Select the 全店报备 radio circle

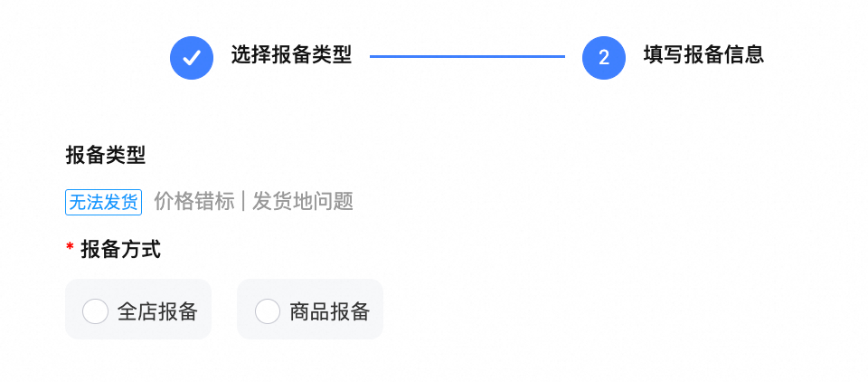click(x=95, y=311)
